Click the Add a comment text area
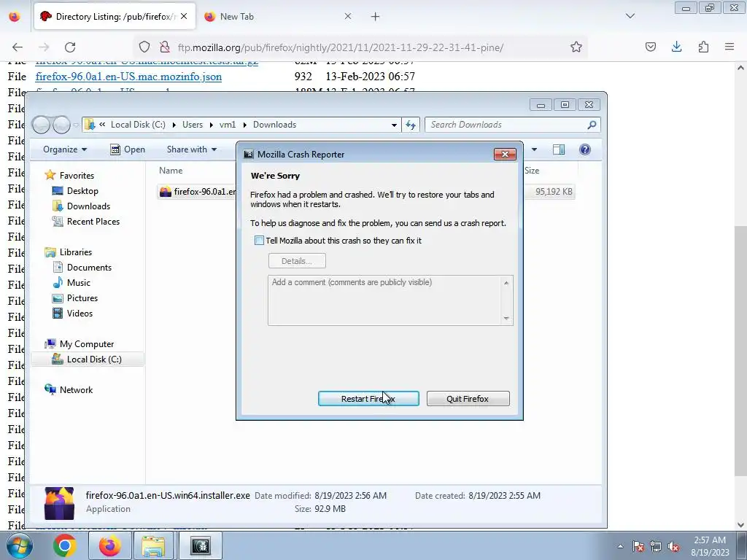747x560 pixels. 390,300
